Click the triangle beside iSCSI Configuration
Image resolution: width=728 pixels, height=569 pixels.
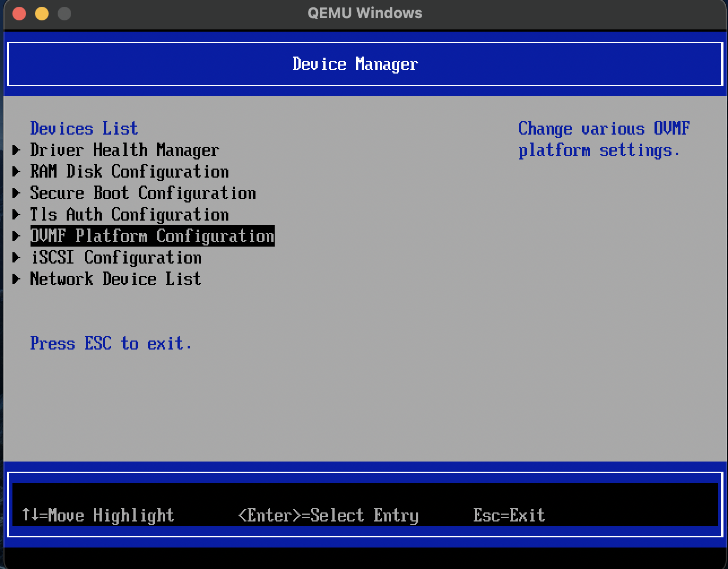17,257
